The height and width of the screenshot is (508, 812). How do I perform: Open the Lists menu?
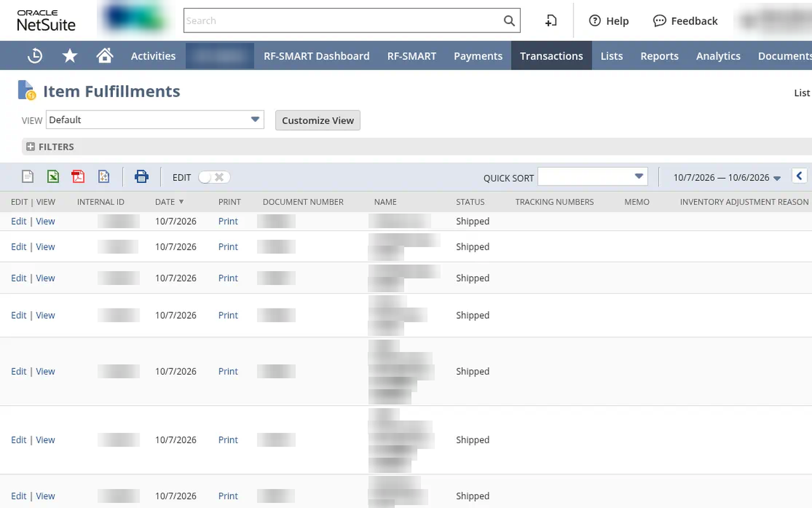612,56
